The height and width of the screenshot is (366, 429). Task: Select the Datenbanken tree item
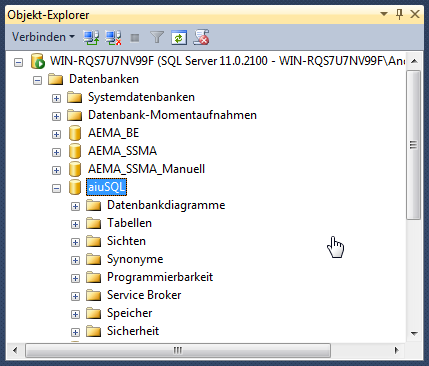[104, 79]
